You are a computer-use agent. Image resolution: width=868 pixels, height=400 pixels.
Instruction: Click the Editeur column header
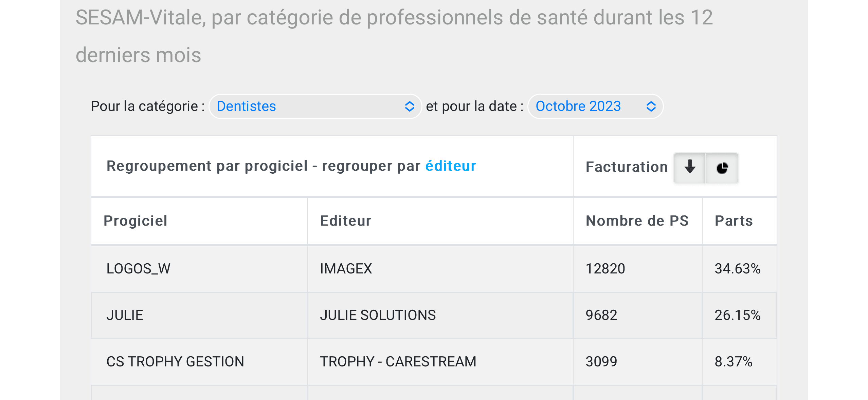click(346, 221)
